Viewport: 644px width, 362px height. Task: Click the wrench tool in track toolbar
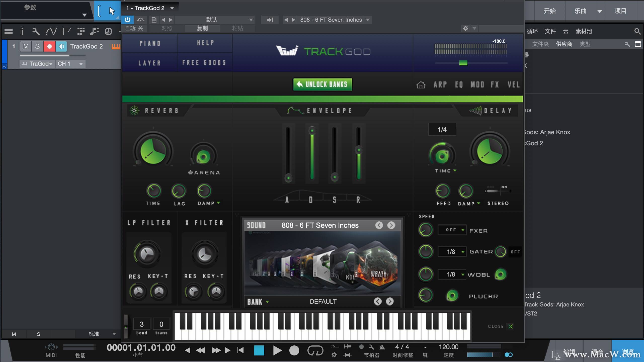(x=36, y=31)
